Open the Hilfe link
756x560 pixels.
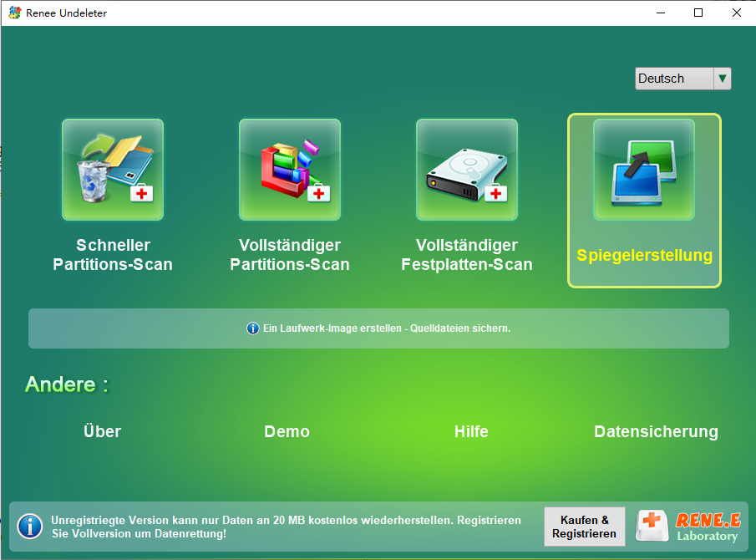(x=471, y=431)
